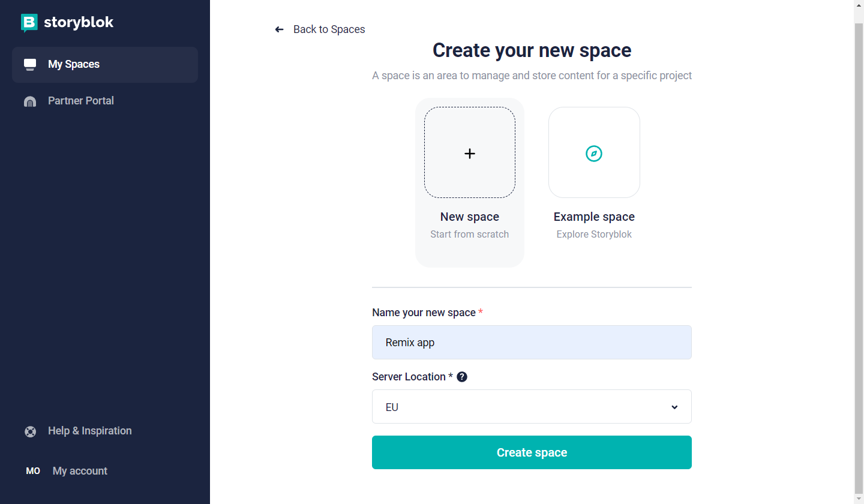The width and height of the screenshot is (864, 504).
Task: Click the Help & Inspiration lifebuoy icon
Action: pos(30,431)
